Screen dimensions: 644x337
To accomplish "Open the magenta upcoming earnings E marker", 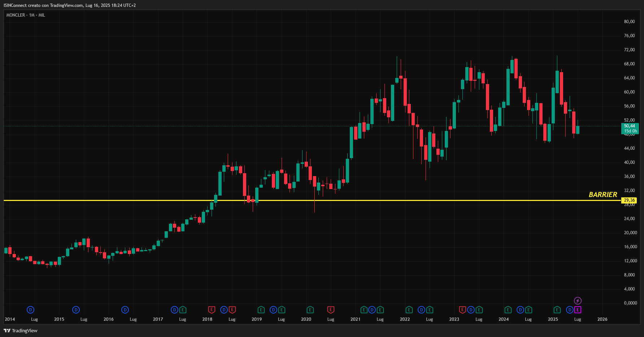I will 578,310.
